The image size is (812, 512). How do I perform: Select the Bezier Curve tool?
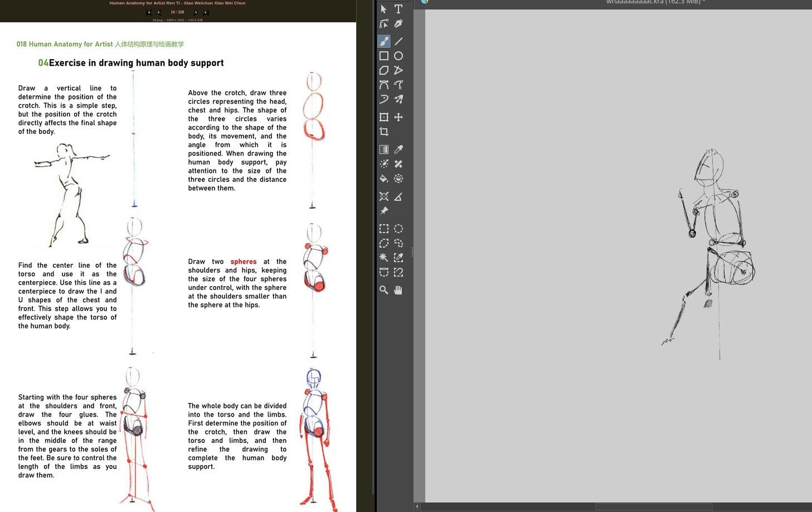pos(384,85)
